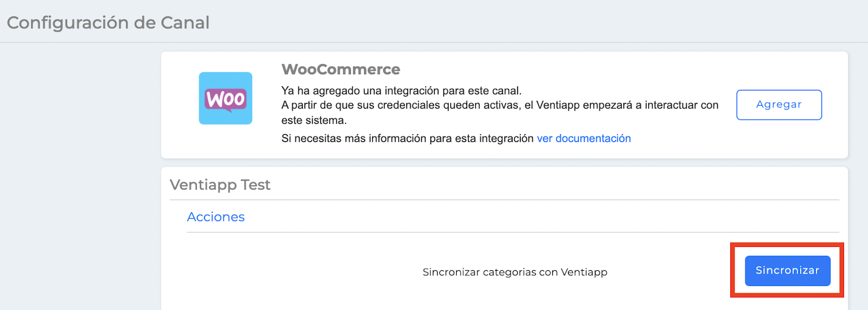
Task: Click 'Sincronizar categorias con Ventiapp' label
Action: pyautogui.click(x=515, y=272)
